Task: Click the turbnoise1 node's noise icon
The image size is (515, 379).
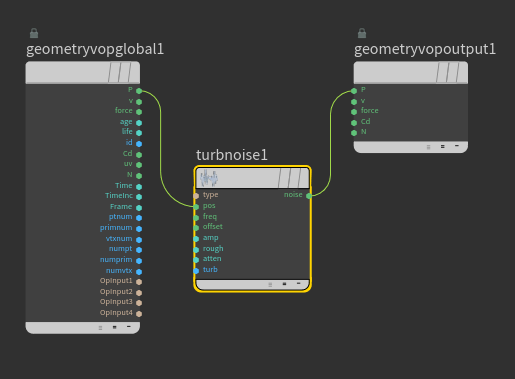Action: (209, 178)
